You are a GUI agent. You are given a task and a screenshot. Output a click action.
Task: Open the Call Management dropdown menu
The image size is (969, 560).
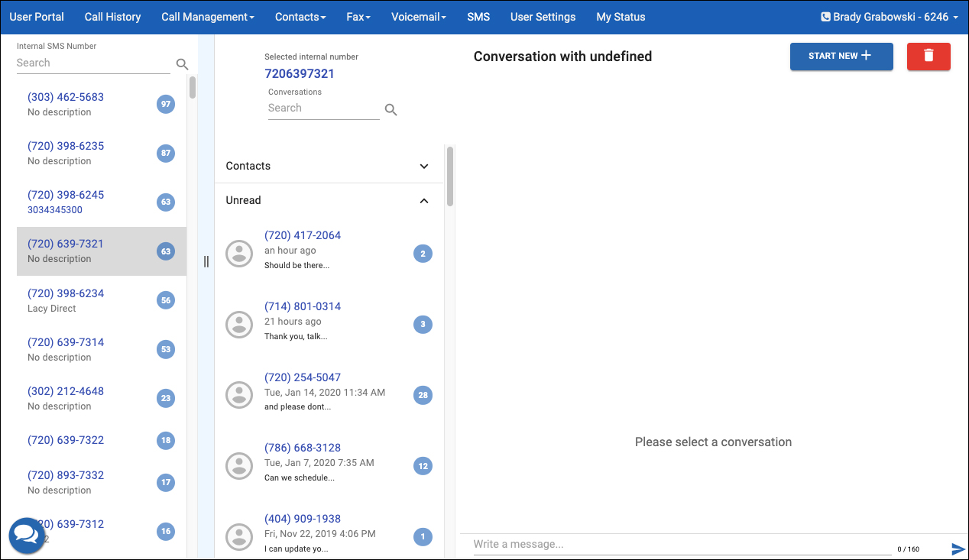coord(208,17)
